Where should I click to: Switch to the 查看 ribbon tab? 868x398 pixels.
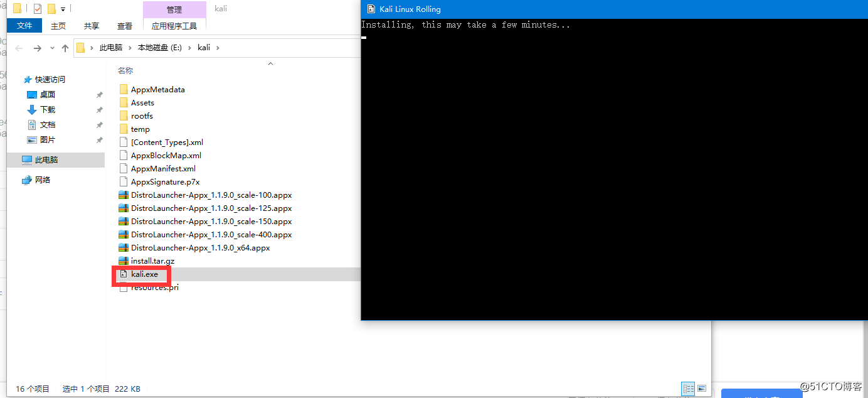[x=125, y=26]
